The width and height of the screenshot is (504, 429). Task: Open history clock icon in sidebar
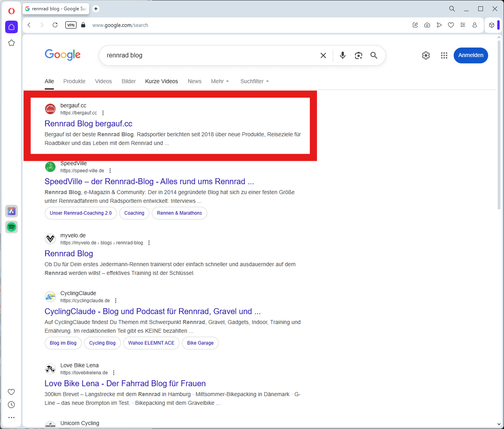pos(11,404)
